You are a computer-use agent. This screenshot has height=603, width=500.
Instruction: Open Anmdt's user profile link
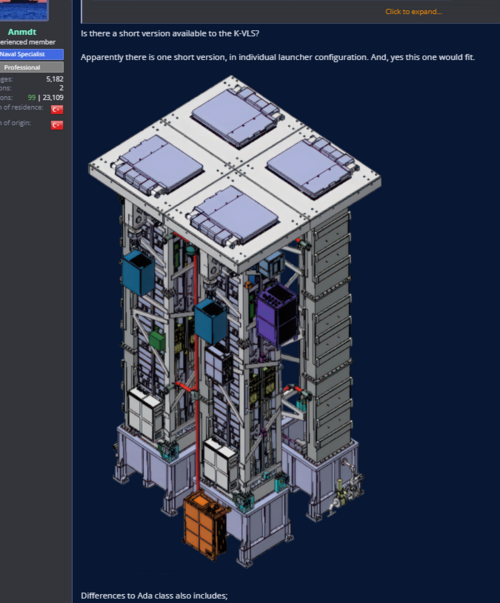(22, 32)
